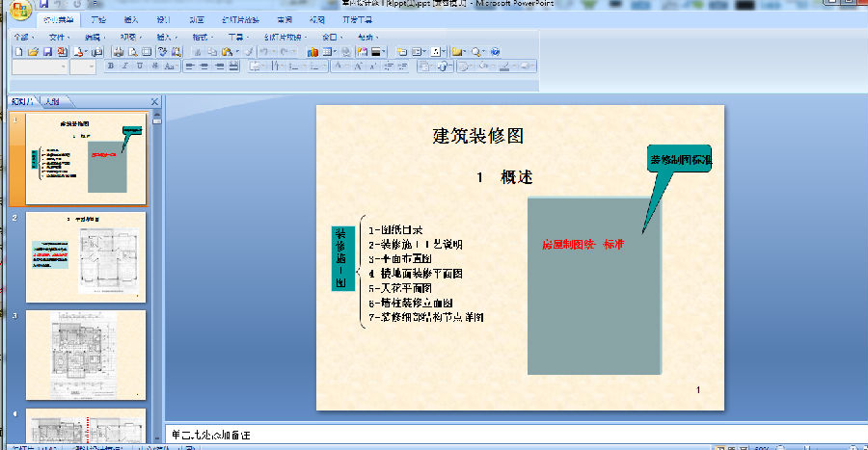This screenshot has height=450, width=868.
Task: Expand the Paste options arrow
Action: point(237,52)
